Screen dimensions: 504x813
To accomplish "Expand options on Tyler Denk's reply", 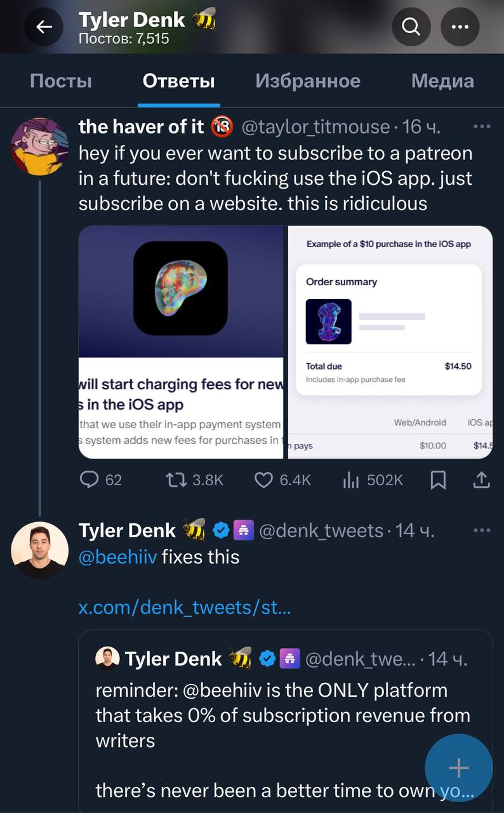I will coord(482,530).
